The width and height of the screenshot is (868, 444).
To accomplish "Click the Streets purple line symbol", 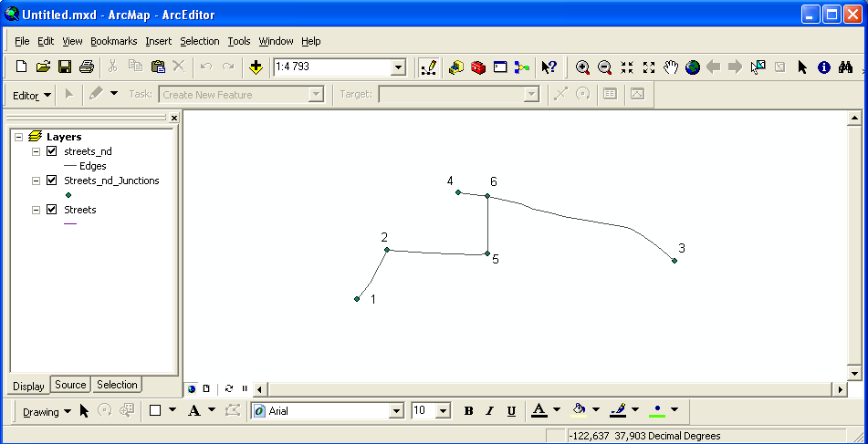I will [70, 224].
